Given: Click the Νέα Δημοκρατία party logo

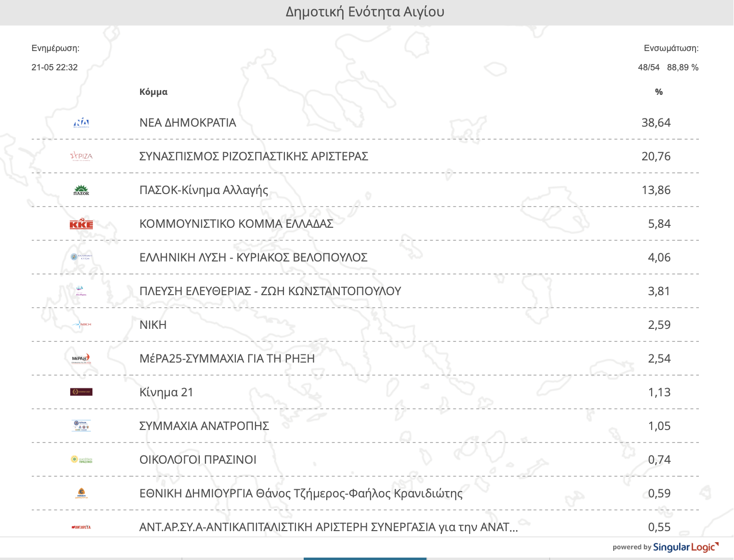Looking at the screenshot, I should [x=81, y=123].
